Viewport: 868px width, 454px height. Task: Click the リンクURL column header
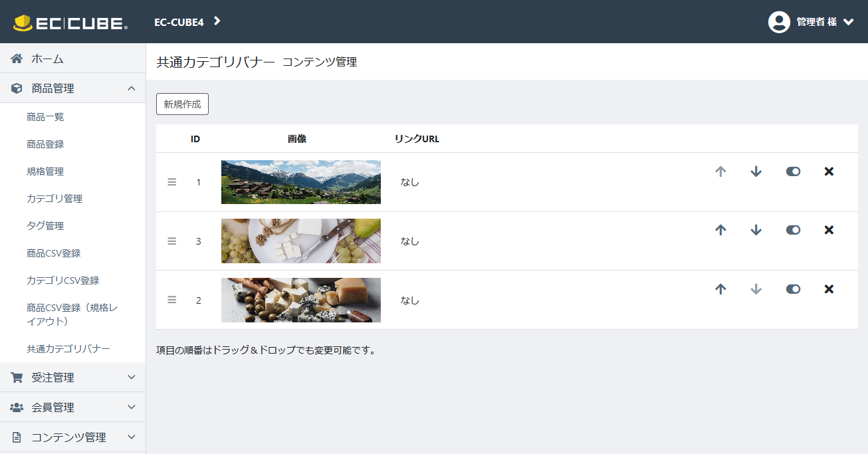pos(417,139)
